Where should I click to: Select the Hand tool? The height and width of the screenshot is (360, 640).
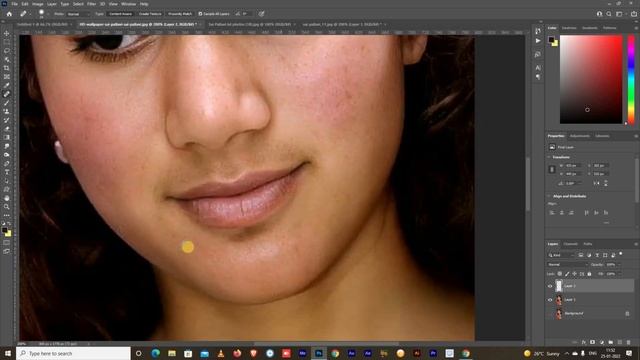(7, 198)
